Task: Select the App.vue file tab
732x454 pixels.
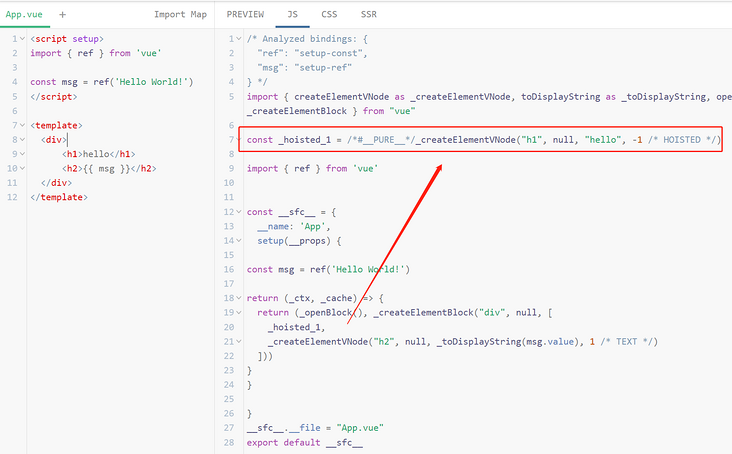Action: coord(24,14)
